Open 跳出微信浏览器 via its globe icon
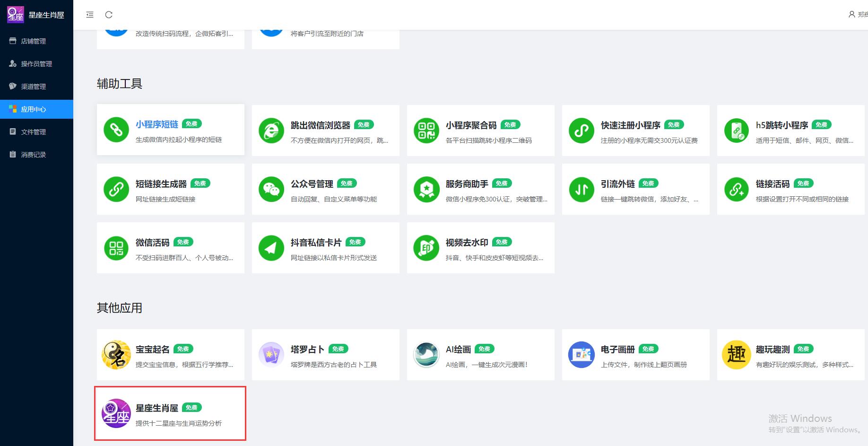Image resolution: width=868 pixels, height=446 pixels. [x=271, y=130]
